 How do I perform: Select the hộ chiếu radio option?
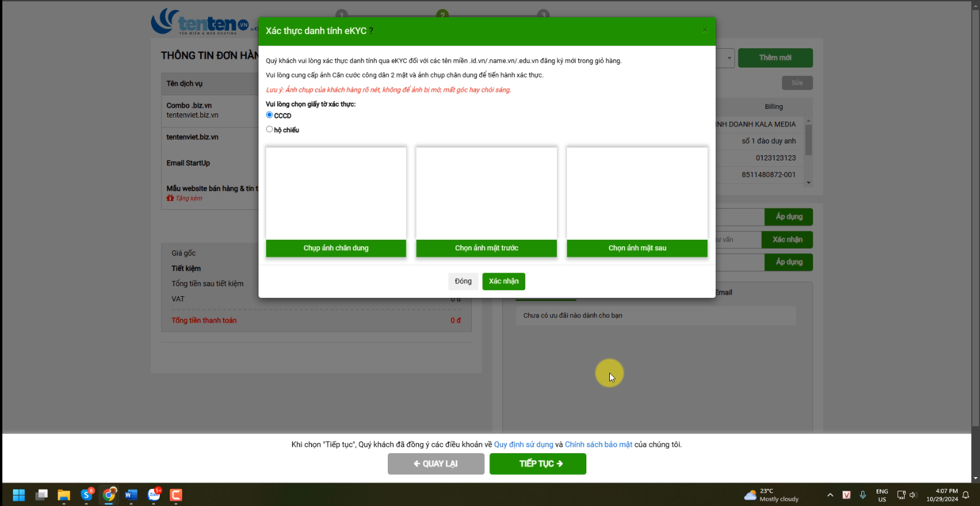[x=269, y=129]
